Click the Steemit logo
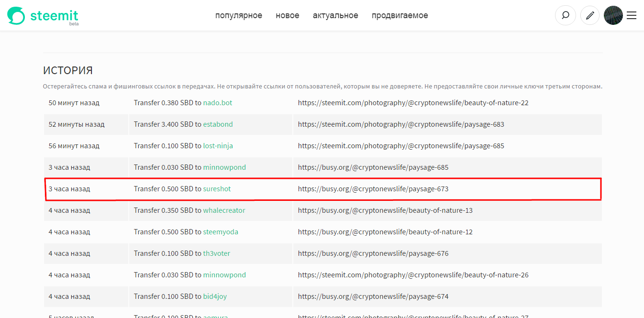Screen dimensions: 644x318 43,16
